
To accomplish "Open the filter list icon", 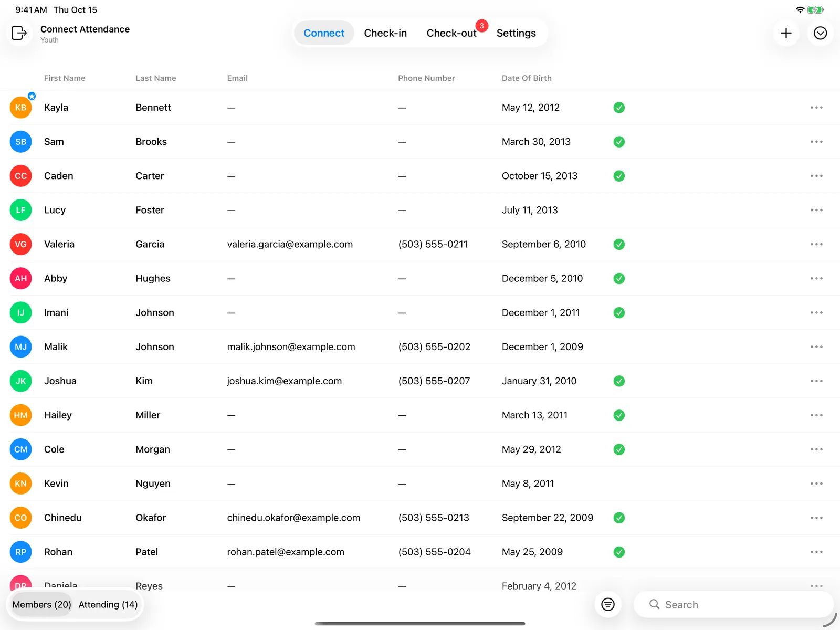I will [x=608, y=604].
